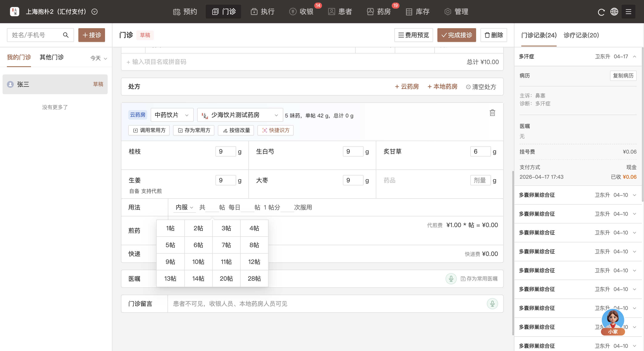Image resolution: width=644 pixels, height=351 pixels.
Task: Click the globe language icon
Action: [614, 12]
